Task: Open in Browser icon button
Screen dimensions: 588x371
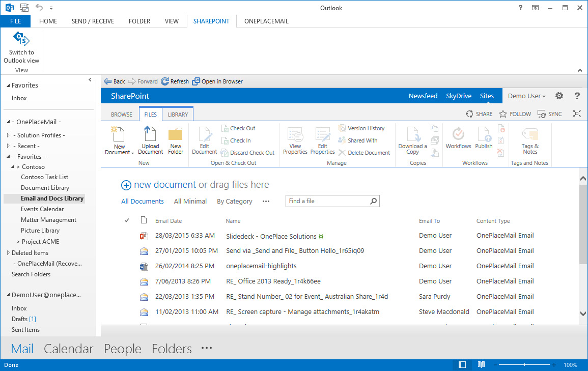Action: [196, 81]
